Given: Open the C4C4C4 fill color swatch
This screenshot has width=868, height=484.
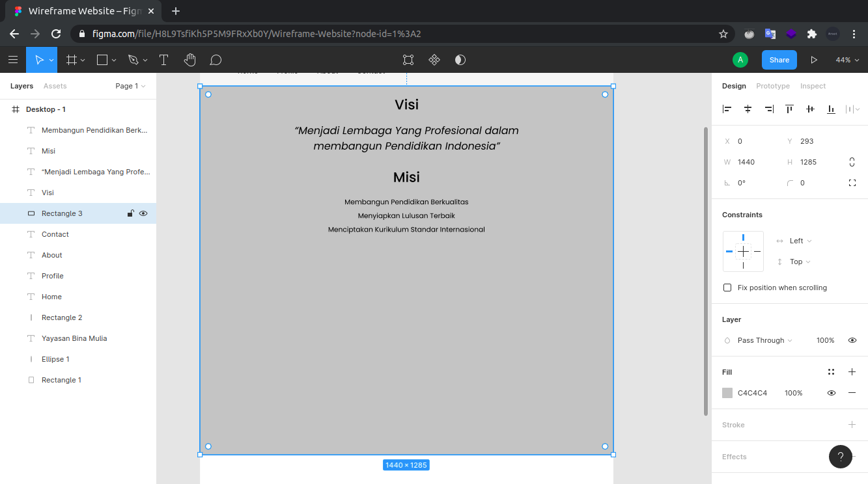Looking at the screenshot, I should pos(727,392).
